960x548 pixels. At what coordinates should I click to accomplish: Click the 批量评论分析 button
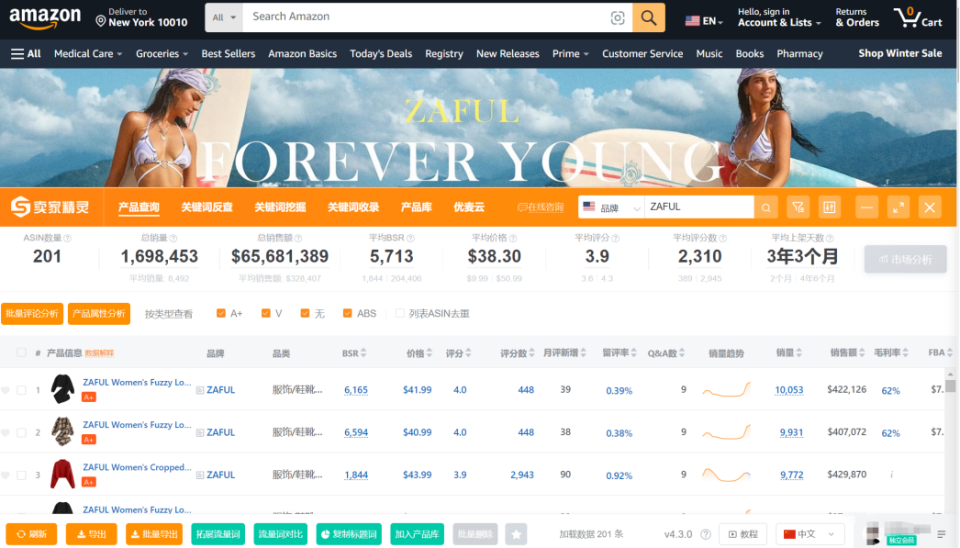pyautogui.click(x=32, y=313)
